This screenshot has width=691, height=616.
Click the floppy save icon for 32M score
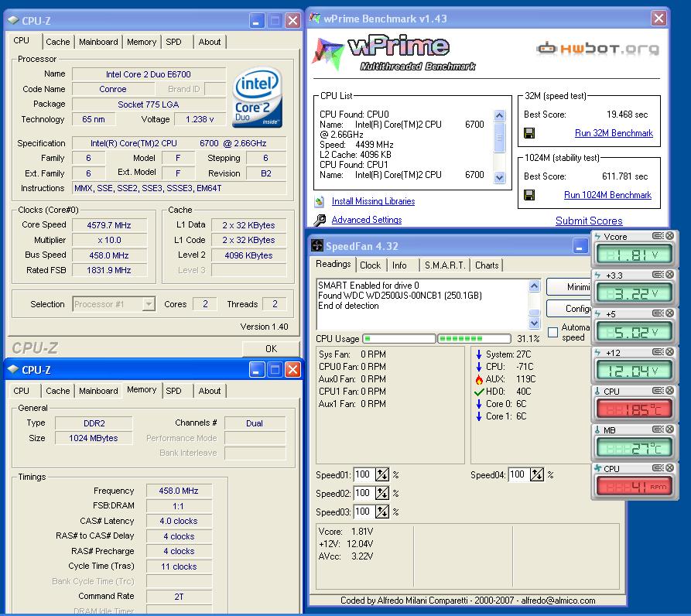coord(529,133)
